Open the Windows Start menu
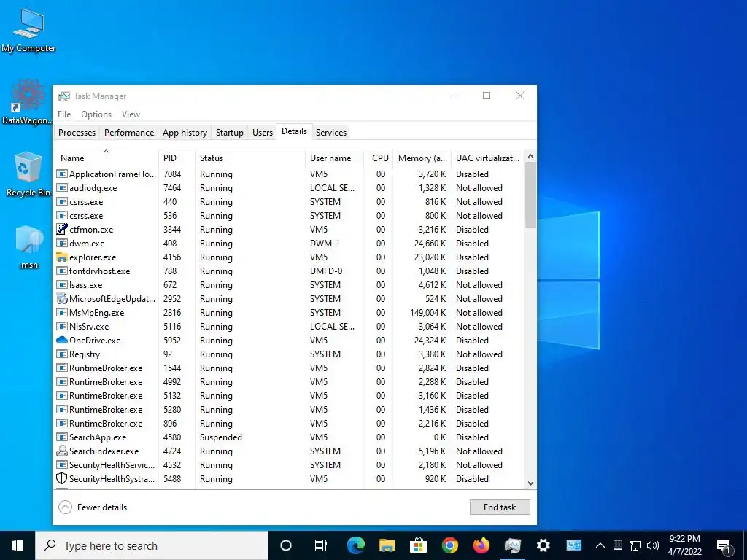The image size is (747, 560). (x=18, y=545)
